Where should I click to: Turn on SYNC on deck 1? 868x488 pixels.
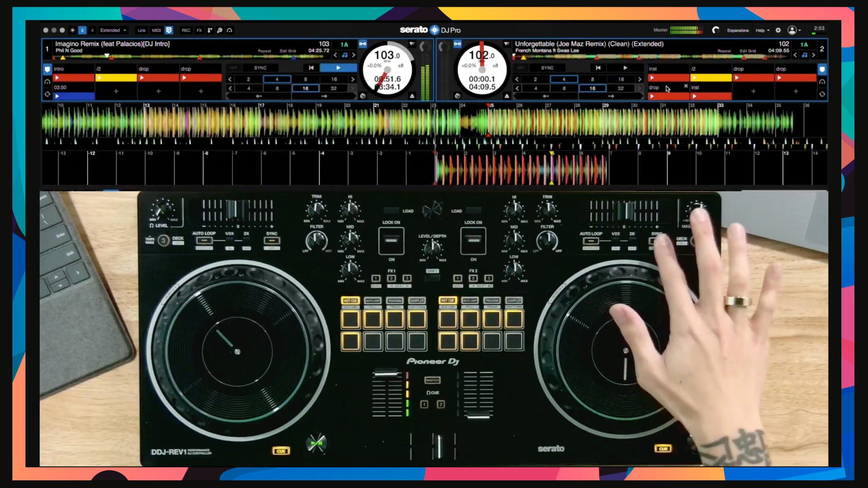[x=260, y=68]
